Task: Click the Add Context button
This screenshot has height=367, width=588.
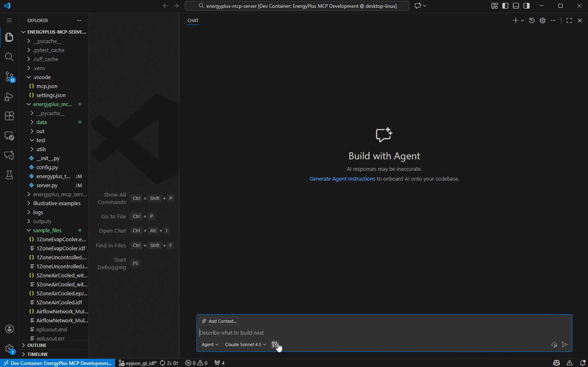Action: click(x=219, y=321)
